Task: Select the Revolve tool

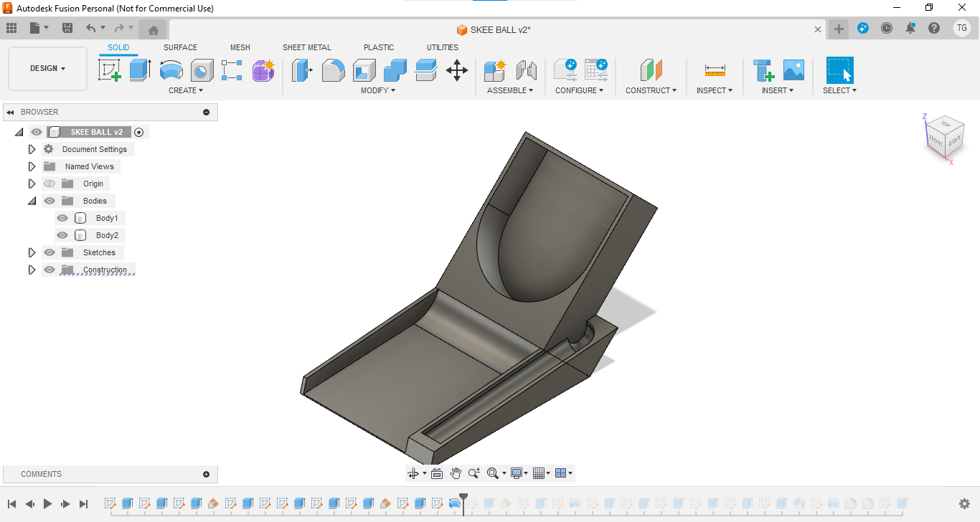Action: pyautogui.click(x=171, y=70)
